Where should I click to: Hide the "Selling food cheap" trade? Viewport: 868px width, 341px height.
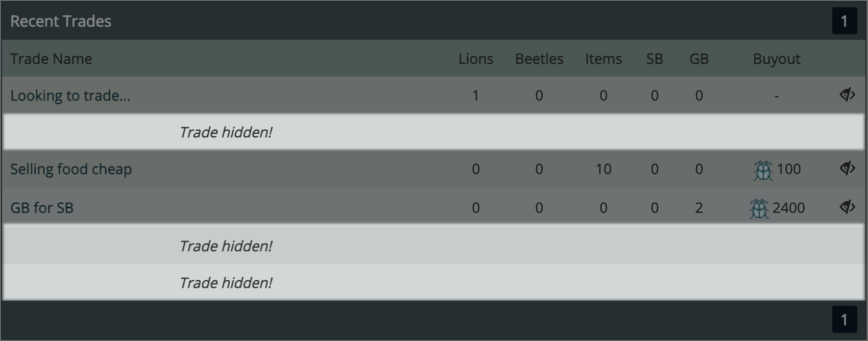847,168
